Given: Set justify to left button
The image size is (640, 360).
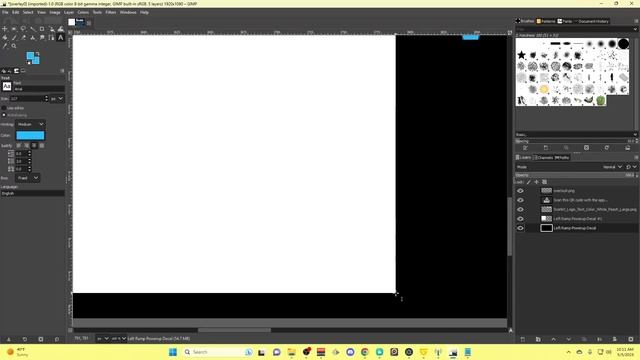Looking at the screenshot, I should click(x=19, y=146).
